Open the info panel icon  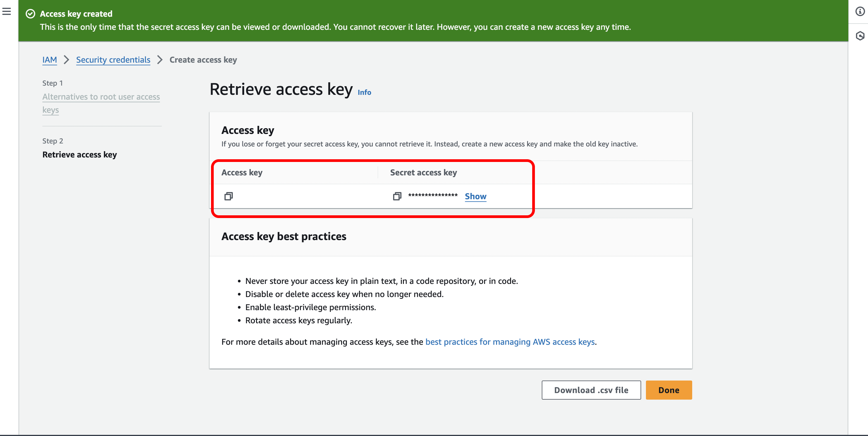click(x=860, y=12)
